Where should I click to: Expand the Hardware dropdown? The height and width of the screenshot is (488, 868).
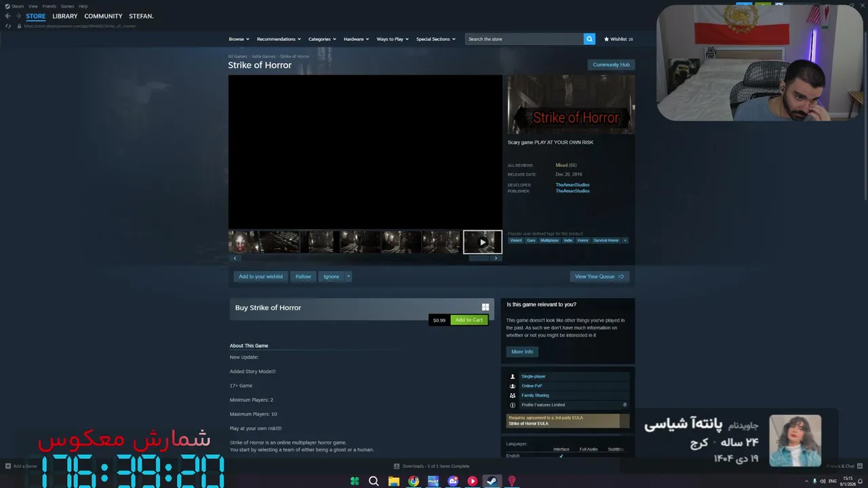pyautogui.click(x=356, y=39)
